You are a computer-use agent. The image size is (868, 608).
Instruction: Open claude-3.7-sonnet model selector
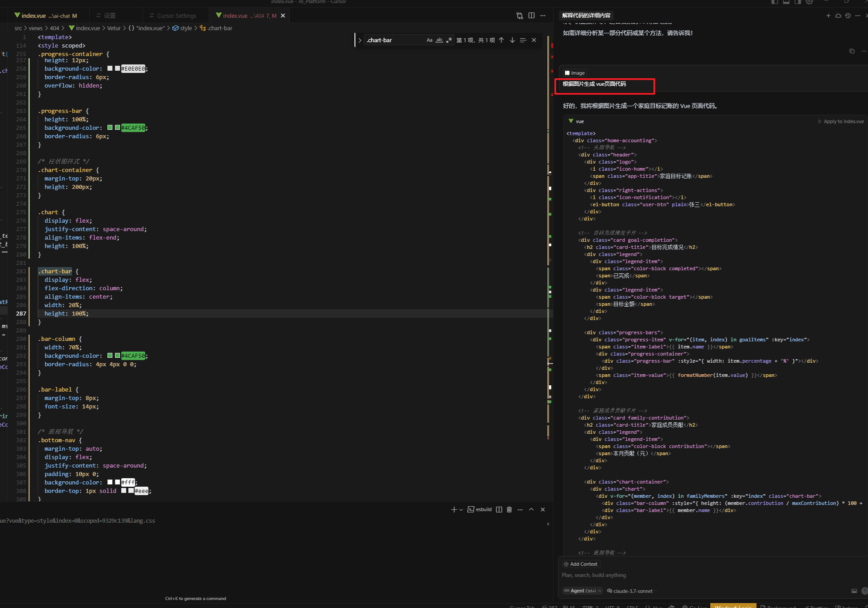[x=633, y=591]
